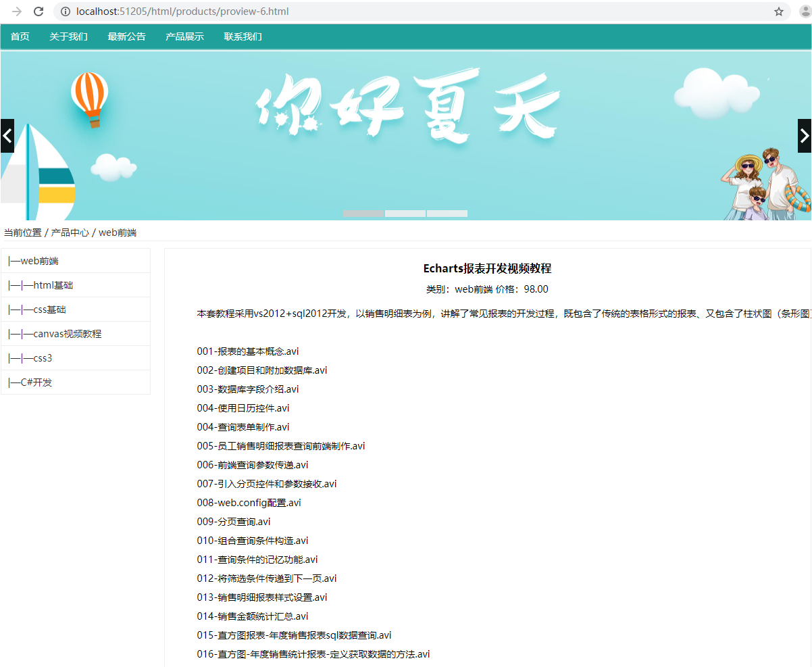Select first carousel indicator bar
The image size is (812, 667).
[x=363, y=214]
